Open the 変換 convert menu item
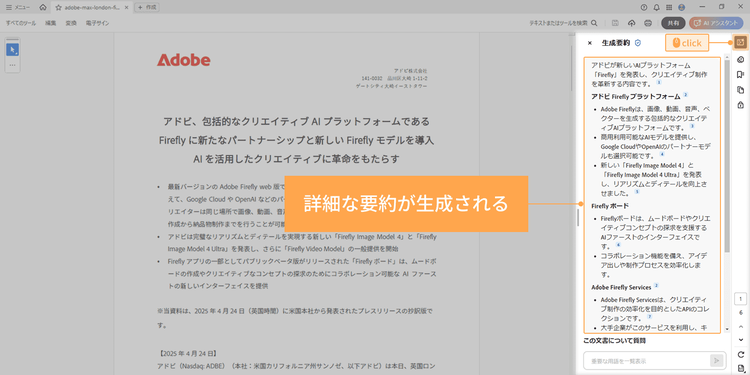 pyautogui.click(x=71, y=23)
